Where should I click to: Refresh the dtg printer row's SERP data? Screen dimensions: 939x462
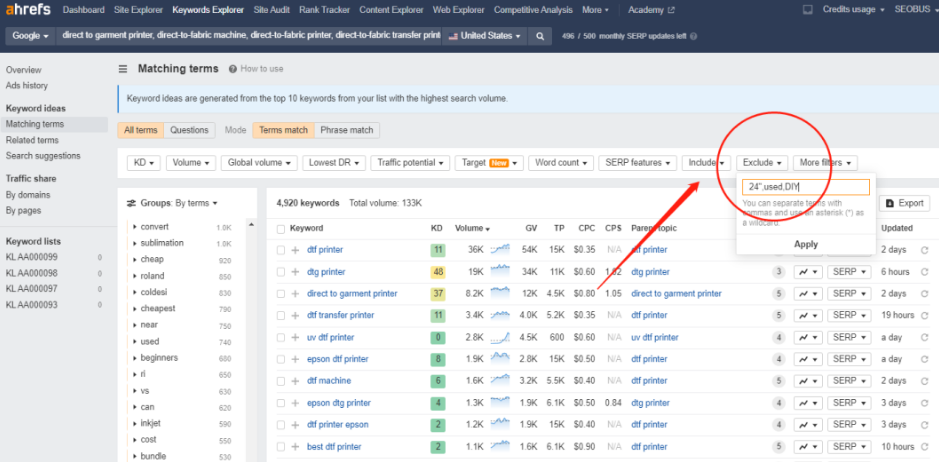[924, 272]
